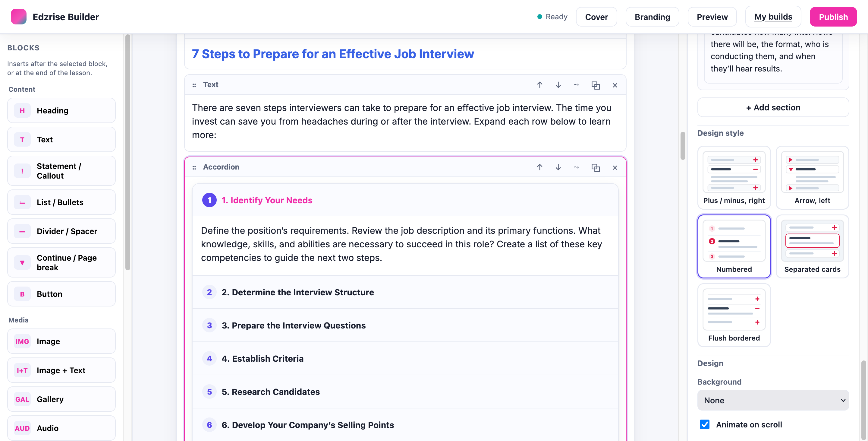Open the Background dropdown
Image resolution: width=868 pixels, height=441 pixels.
click(773, 401)
